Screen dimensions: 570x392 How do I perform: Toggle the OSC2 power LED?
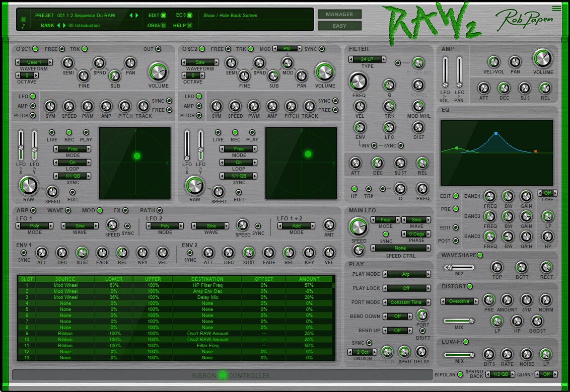(202, 49)
